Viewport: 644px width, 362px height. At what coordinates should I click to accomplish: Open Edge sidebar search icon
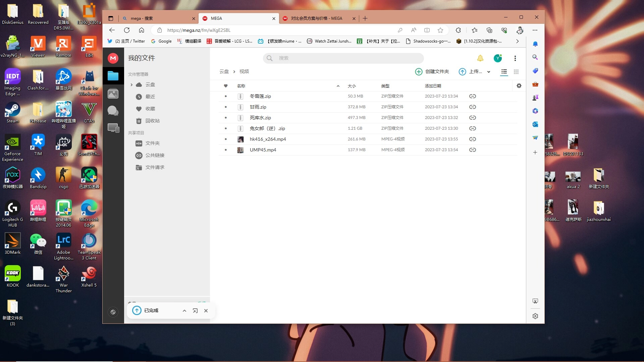(x=535, y=57)
